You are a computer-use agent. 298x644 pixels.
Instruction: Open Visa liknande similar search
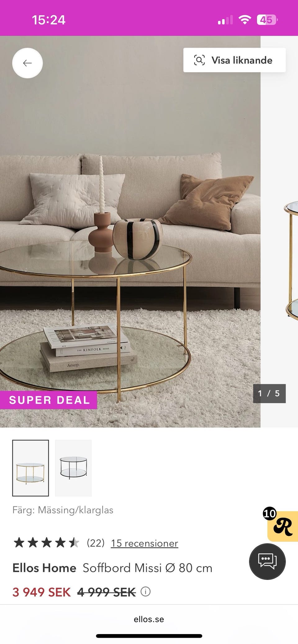(234, 60)
